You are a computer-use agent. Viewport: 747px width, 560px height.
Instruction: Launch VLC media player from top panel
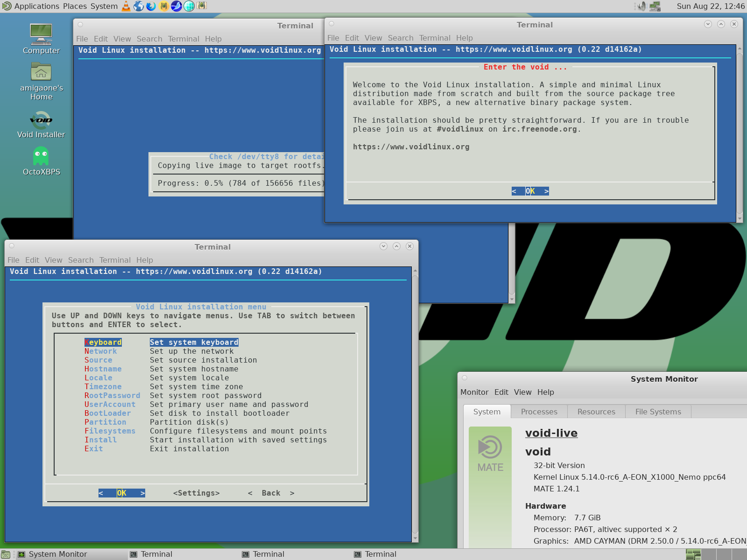pyautogui.click(x=126, y=6)
